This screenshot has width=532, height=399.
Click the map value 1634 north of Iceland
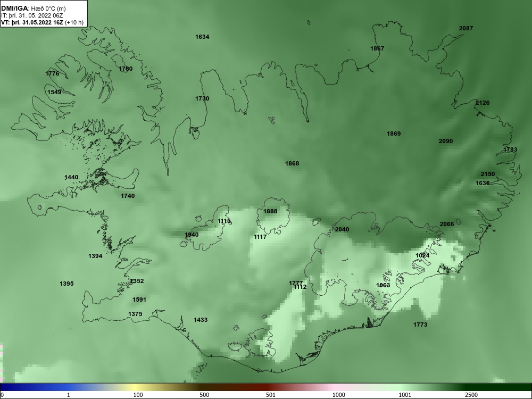click(202, 37)
